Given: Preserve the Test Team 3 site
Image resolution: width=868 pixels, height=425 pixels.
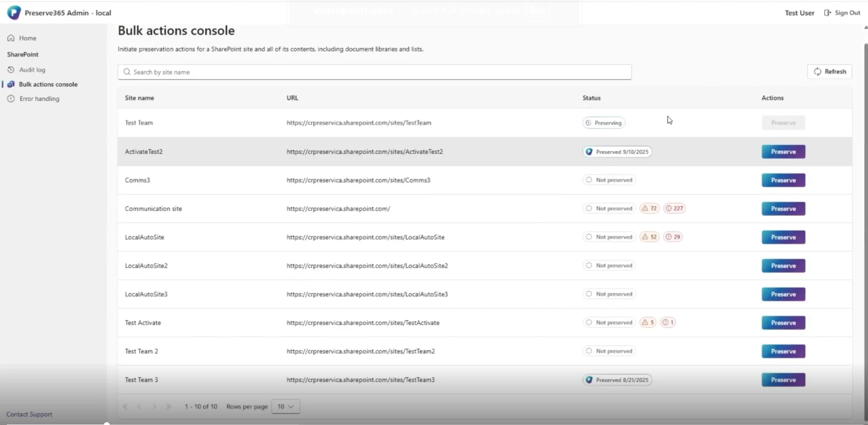Looking at the screenshot, I should (x=783, y=380).
